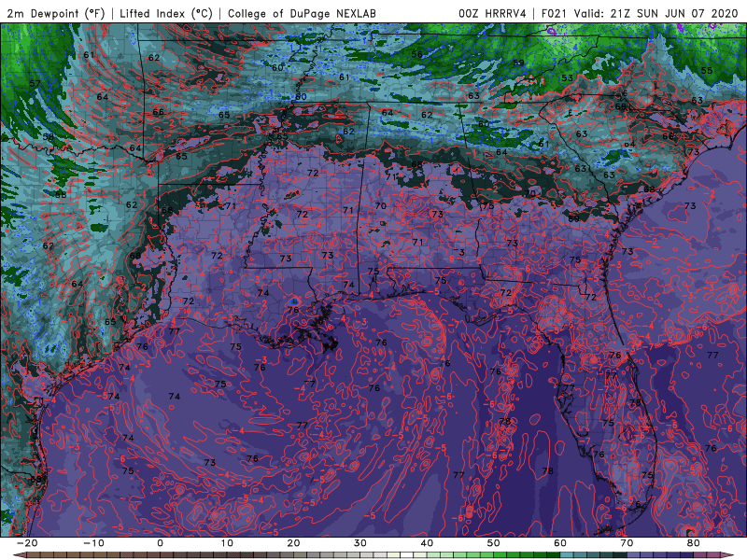Click the "60" color scale label
The image size is (747, 560).
[x=560, y=543]
